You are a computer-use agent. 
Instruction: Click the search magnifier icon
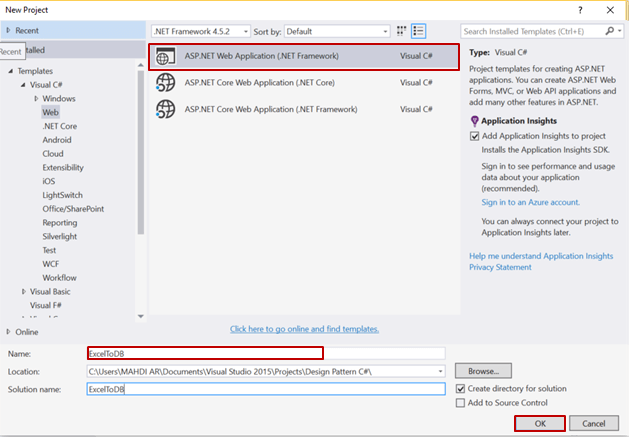click(x=609, y=31)
